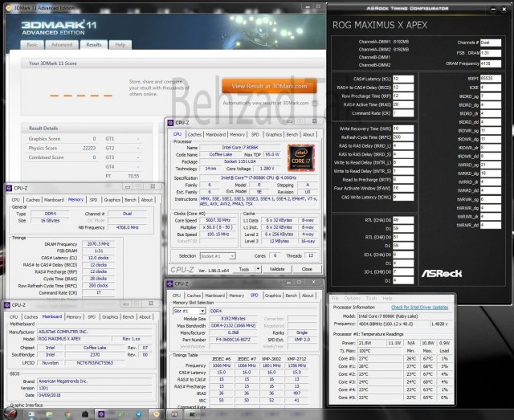
Task: Open the File menu in the temperature monitor
Action: (x=336, y=298)
